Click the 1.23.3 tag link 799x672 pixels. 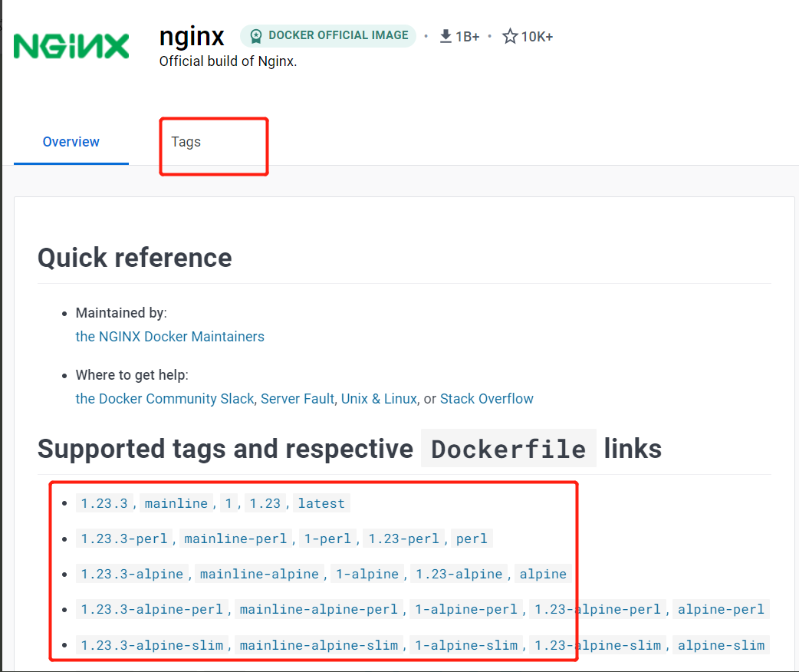(104, 503)
